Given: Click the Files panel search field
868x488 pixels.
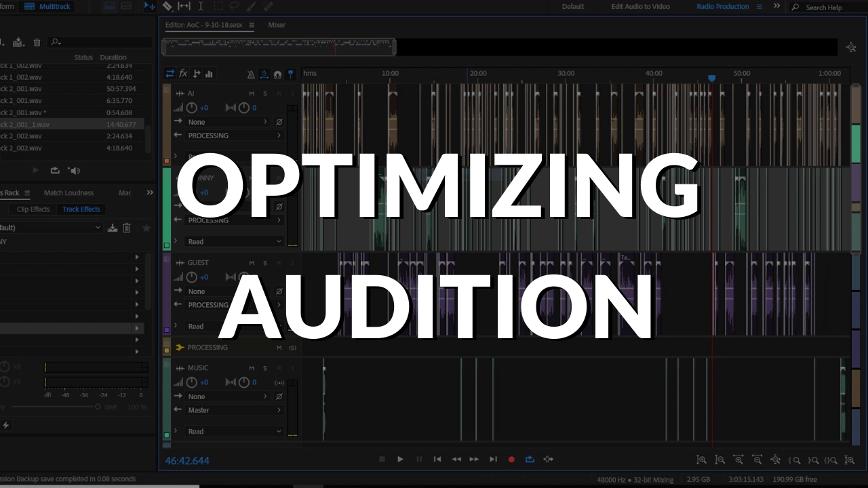Looking at the screenshot, I should pos(98,42).
